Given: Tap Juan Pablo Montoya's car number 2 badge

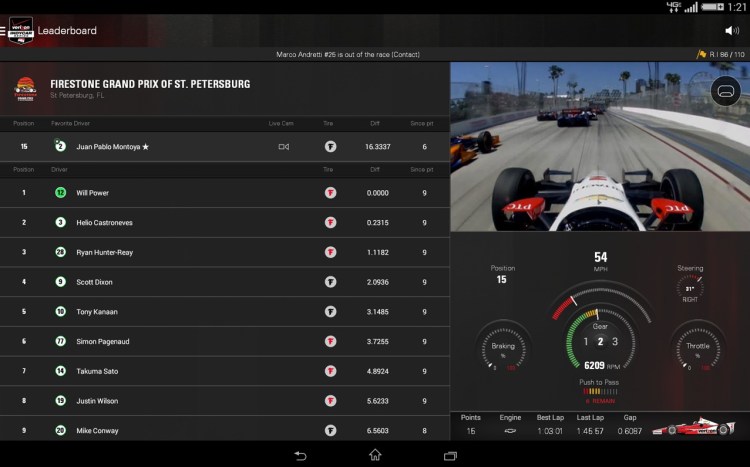Looking at the screenshot, I should [60, 146].
